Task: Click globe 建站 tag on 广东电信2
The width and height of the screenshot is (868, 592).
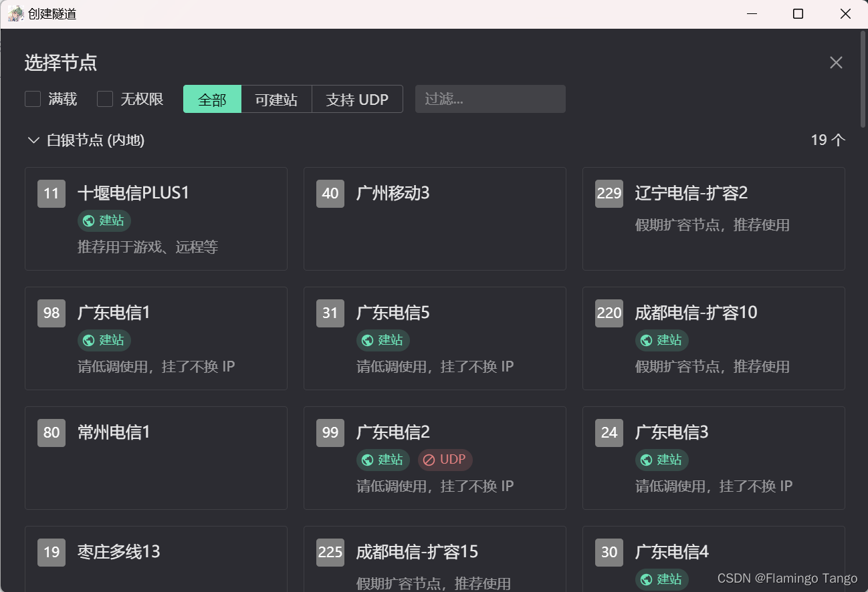Action: 383,460
